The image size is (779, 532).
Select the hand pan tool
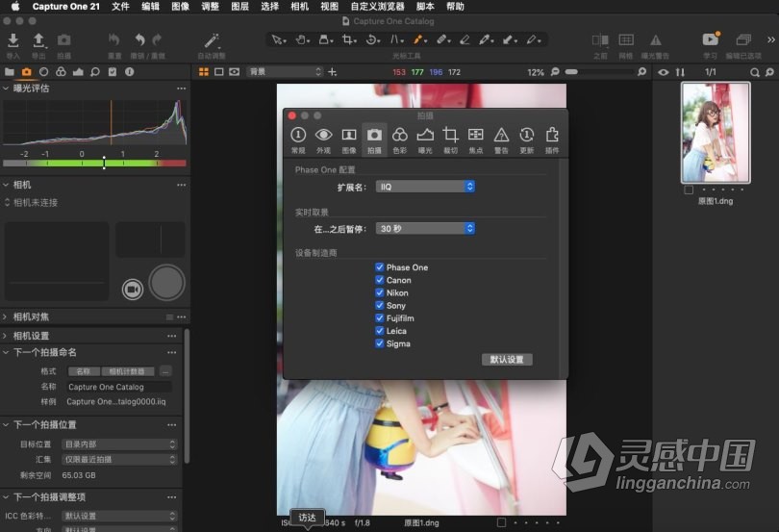(x=302, y=39)
